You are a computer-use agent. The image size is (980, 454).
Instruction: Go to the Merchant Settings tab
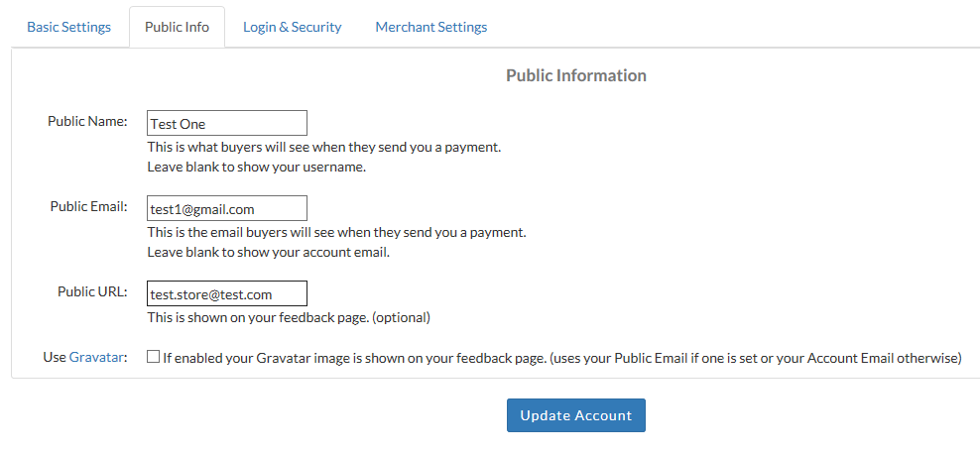click(x=430, y=27)
